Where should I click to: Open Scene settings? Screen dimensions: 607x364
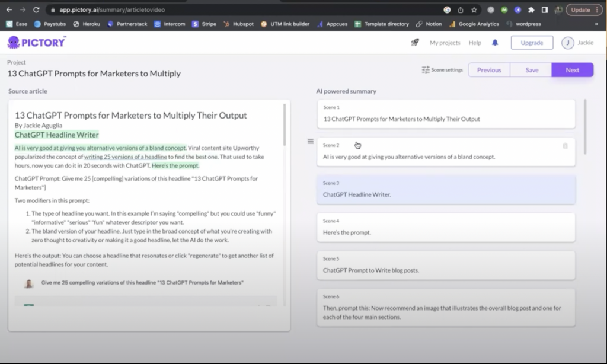(442, 70)
